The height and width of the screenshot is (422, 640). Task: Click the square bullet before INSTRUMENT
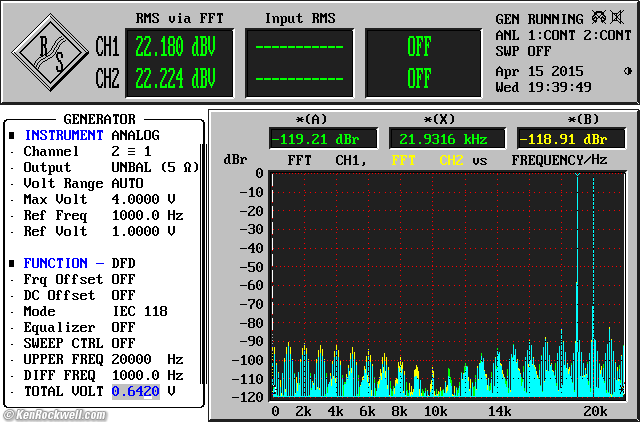[x=12, y=135]
